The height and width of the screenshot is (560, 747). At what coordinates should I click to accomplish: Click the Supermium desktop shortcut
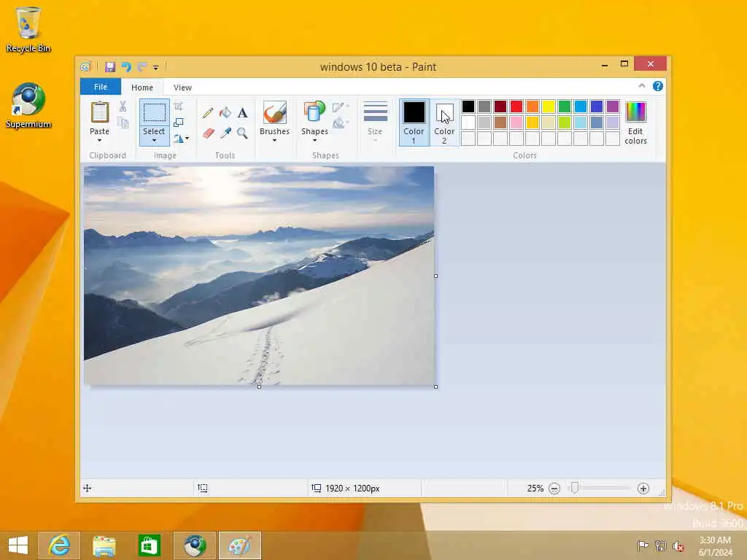click(28, 106)
